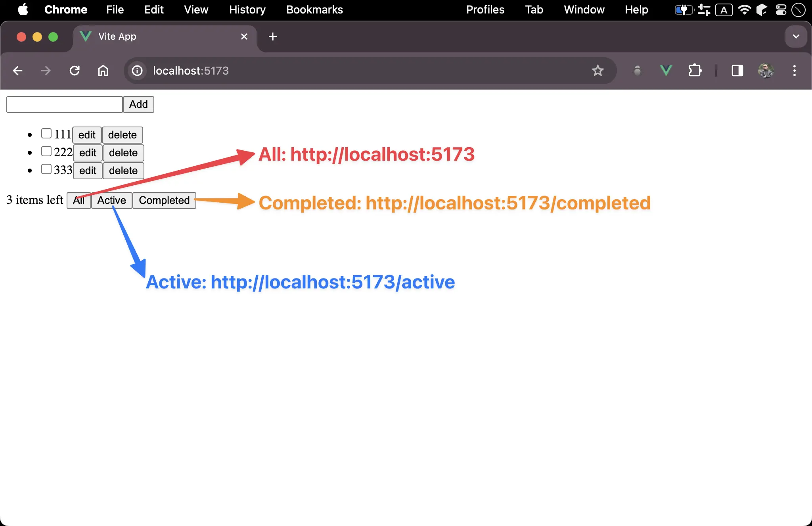Close the Vite App tab

(x=244, y=36)
